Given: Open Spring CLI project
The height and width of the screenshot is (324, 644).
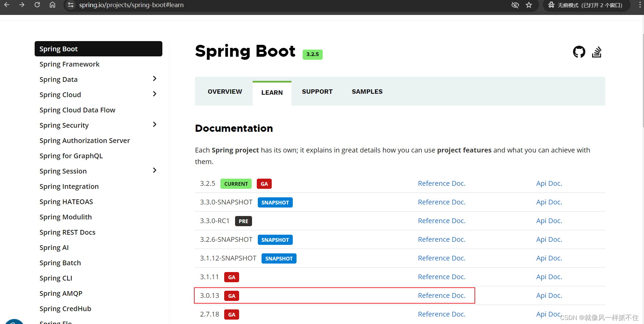Looking at the screenshot, I should (x=56, y=278).
